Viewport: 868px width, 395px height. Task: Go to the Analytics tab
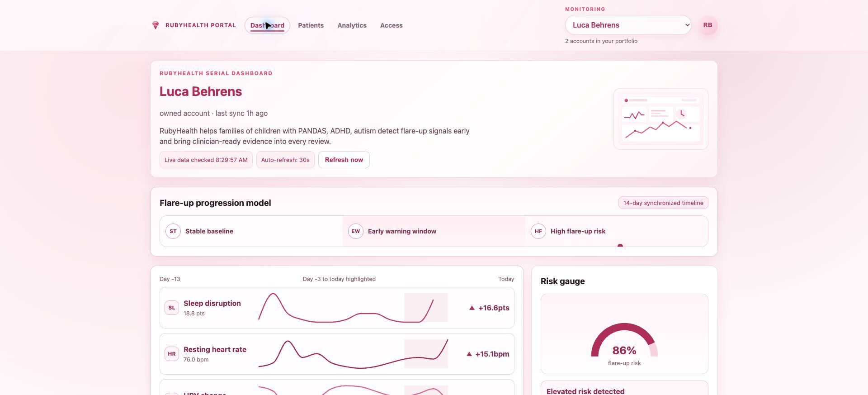352,25
